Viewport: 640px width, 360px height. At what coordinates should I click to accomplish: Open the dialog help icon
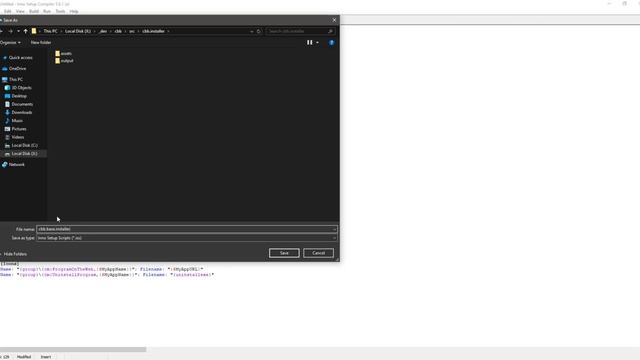click(331, 42)
